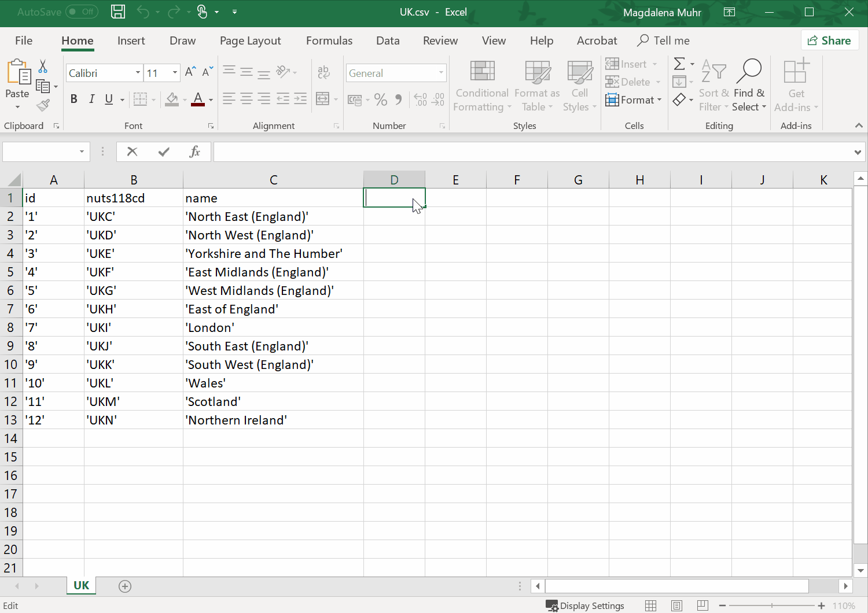Click the Paste clipboard icon
This screenshot has height=613, width=868.
19,72
